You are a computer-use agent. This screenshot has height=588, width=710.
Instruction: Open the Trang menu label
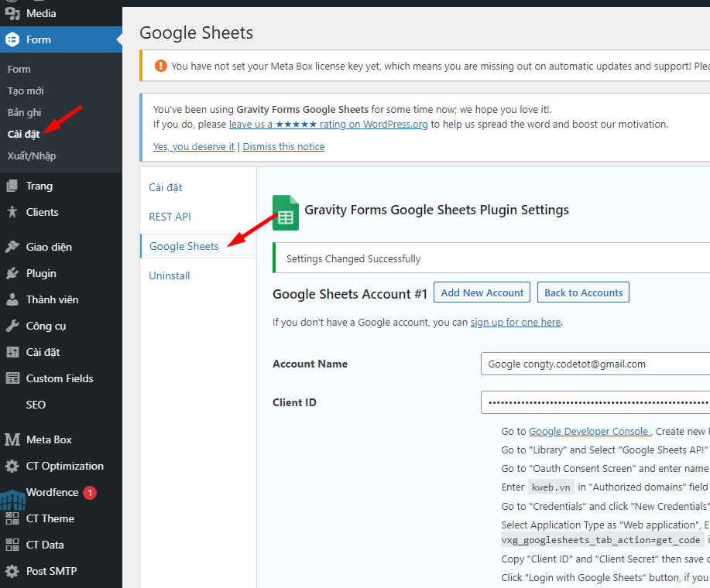(39, 186)
